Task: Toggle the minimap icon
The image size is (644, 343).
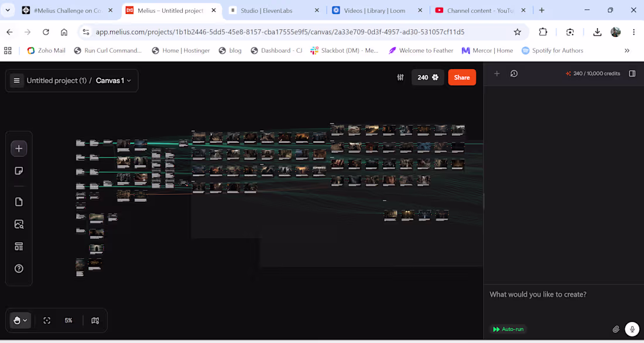Action: click(95, 320)
